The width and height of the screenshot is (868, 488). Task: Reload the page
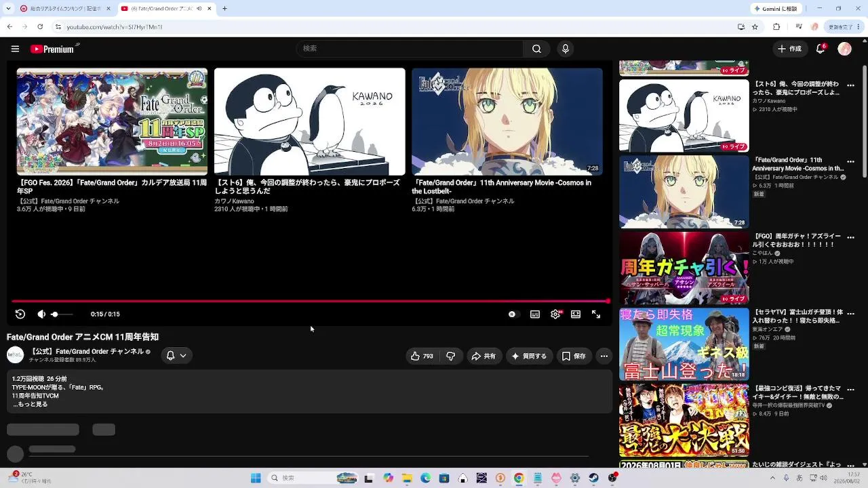coord(40,27)
